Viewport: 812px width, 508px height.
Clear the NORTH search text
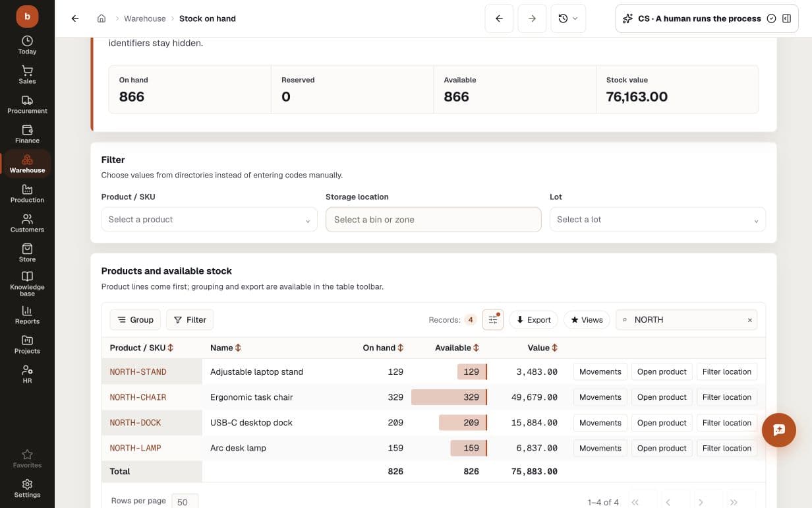(x=749, y=320)
